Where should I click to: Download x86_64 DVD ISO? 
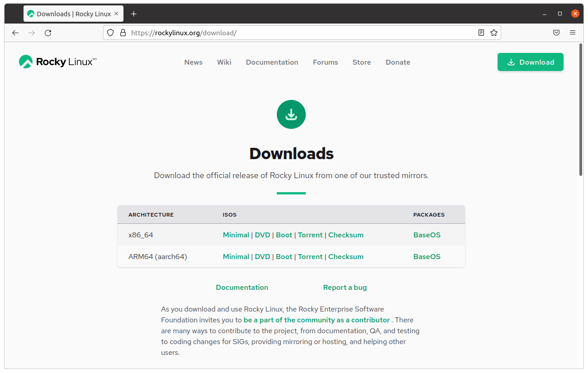[x=262, y=235]
